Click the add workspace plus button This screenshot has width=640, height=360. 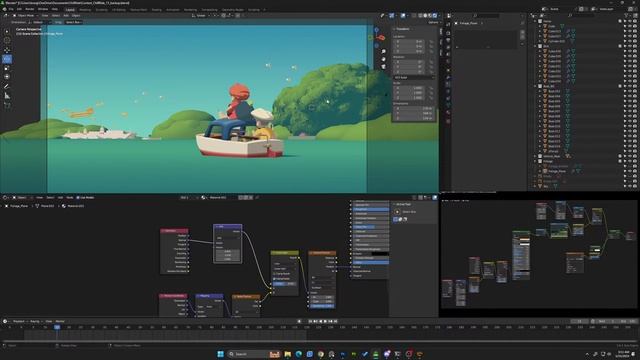coord(264,9)
